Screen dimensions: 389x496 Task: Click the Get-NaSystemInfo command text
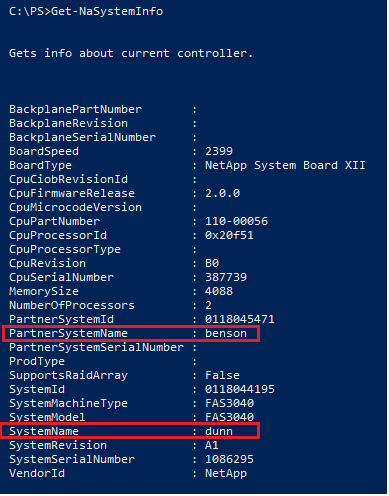[x=107, y=11]
